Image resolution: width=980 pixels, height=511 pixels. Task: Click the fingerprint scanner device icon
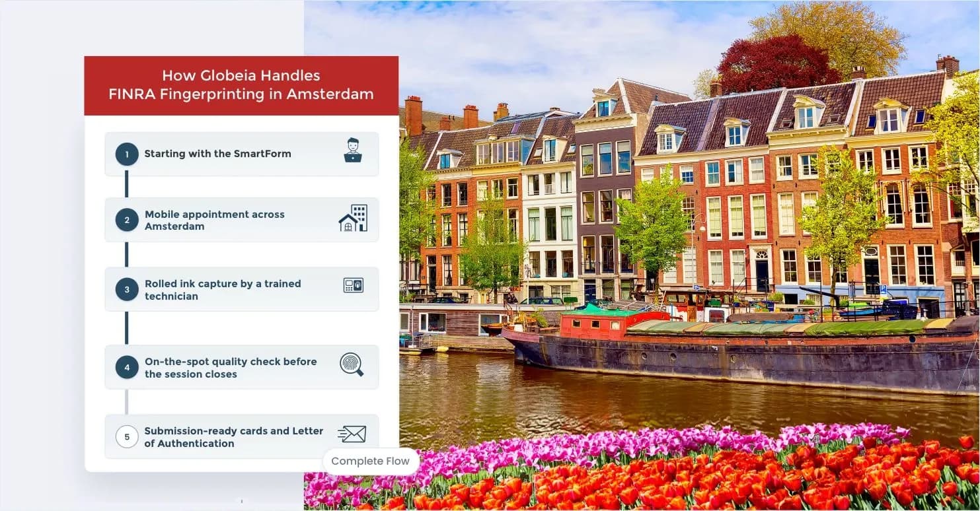pos(353,285)
